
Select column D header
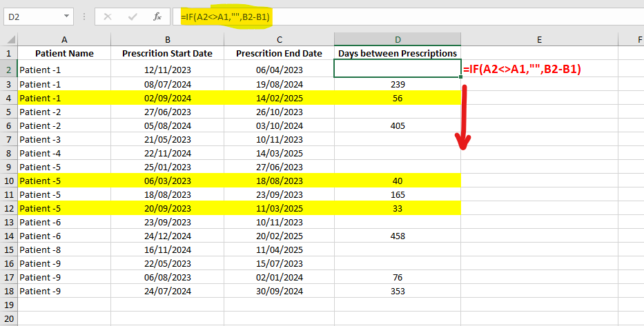(x=398, y=40)
